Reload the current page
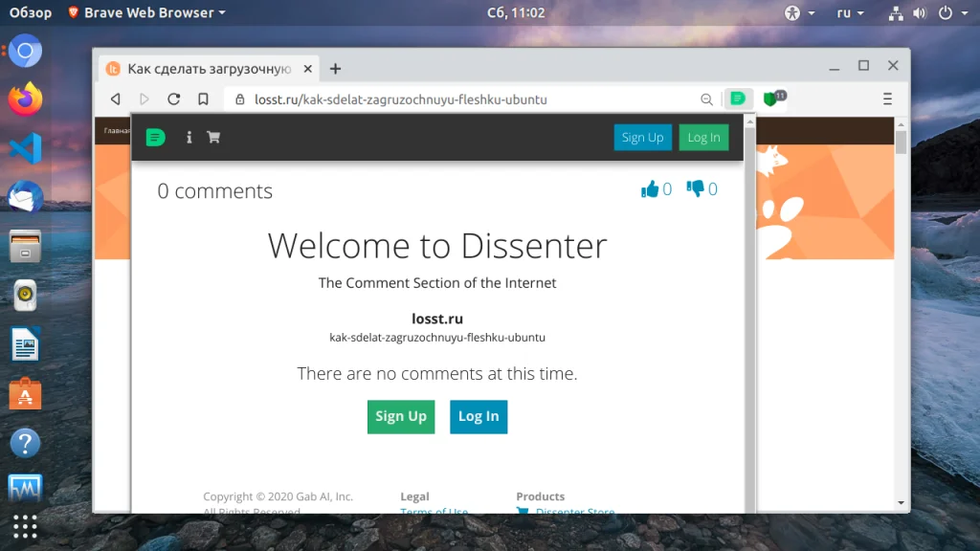Image resolution: width=980 pixels, height=551 pixels. (x=174, y=99)
